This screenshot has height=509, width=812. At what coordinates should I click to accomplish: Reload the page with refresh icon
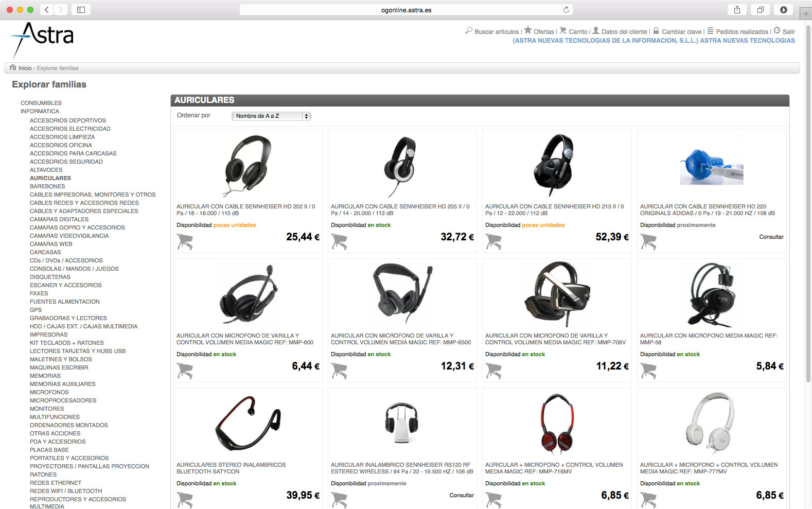[x=566, y=10]
